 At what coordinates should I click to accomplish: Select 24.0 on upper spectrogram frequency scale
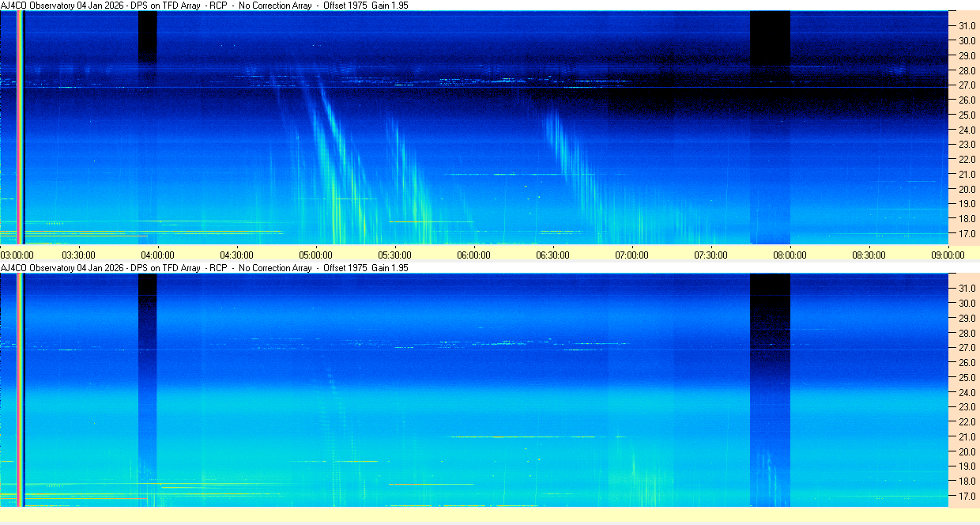pyautogui.click(x=967, y=130)
